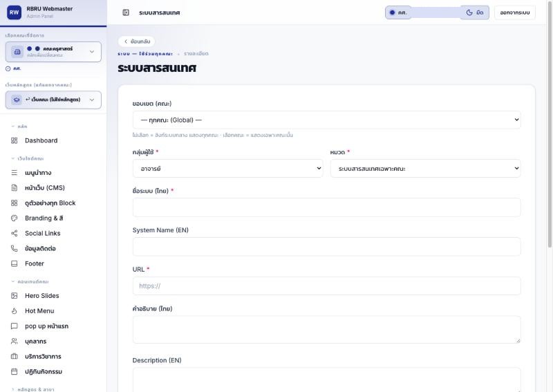
Task: Open the หมวด category dropdown
Action: pos(425,169)
